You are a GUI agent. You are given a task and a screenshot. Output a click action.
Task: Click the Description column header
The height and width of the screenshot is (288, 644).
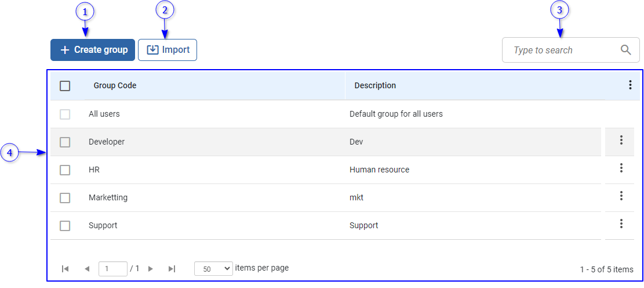click(x=375, y=85)
